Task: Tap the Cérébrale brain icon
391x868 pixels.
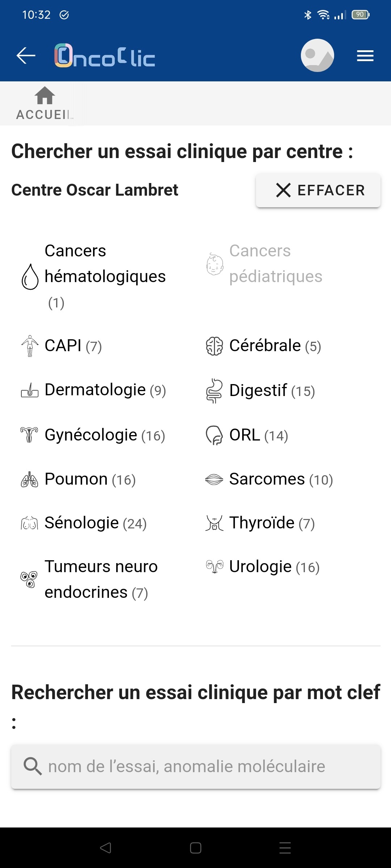Action: tap(214, 346)
